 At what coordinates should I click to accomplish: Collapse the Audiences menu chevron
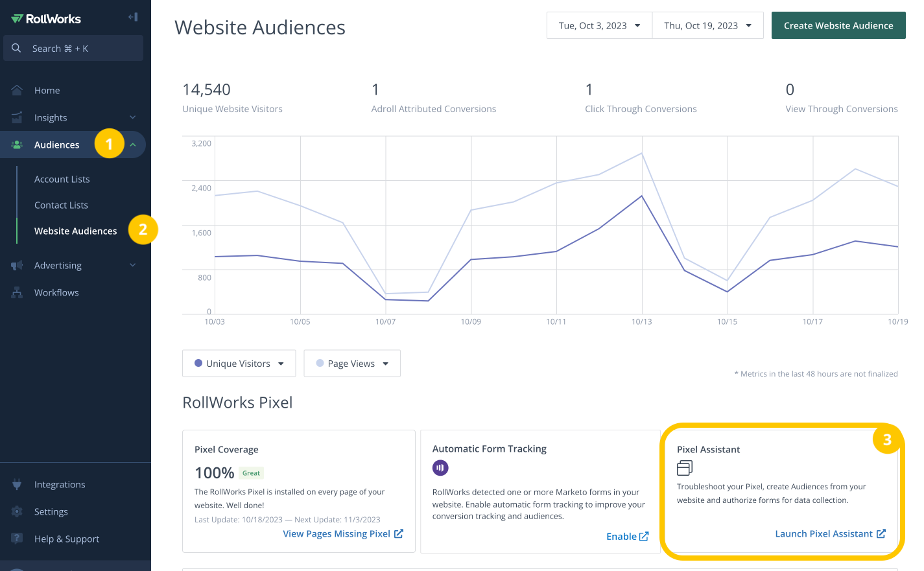pos(133,145)
